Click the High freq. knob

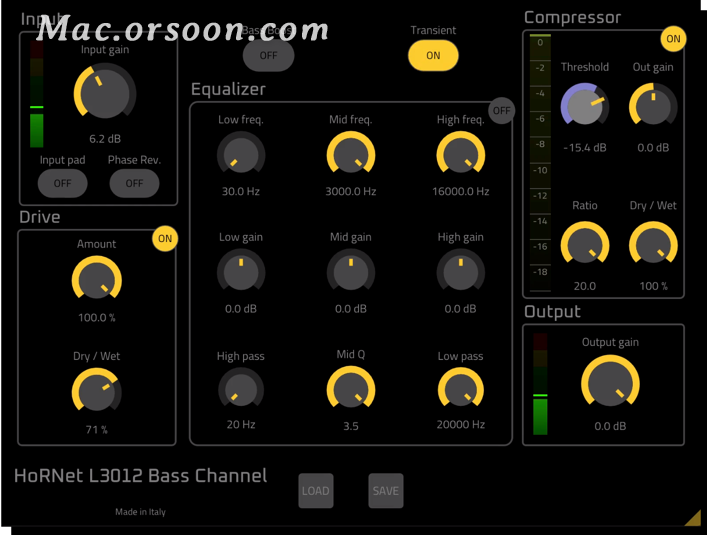460,153
